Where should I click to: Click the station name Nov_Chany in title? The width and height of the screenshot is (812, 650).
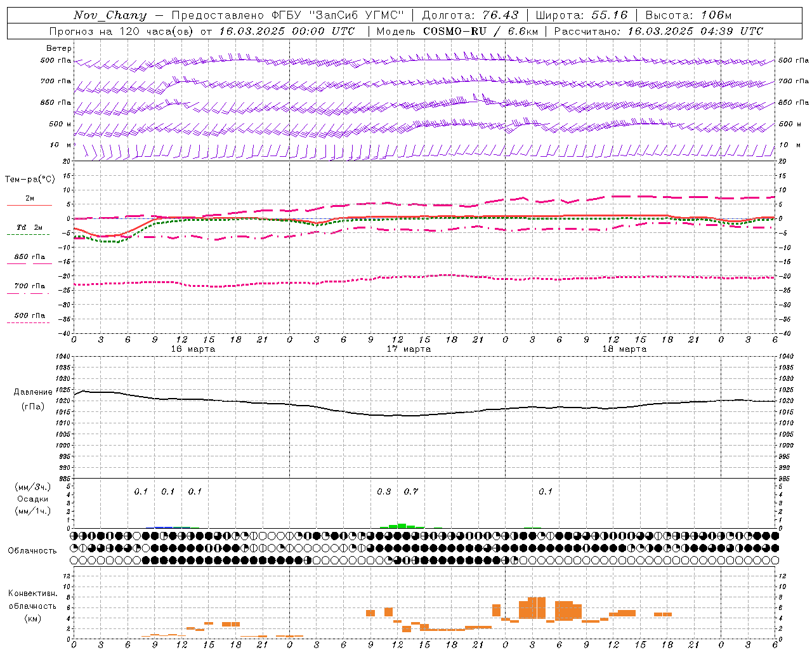(x=110, y=15)
